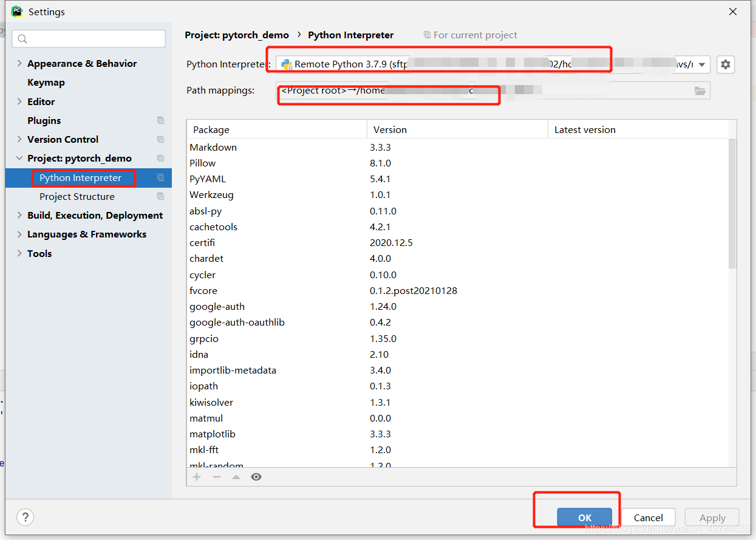Sort by the Latest version column header
Screen dimensions: 756x540
point(638,129)
